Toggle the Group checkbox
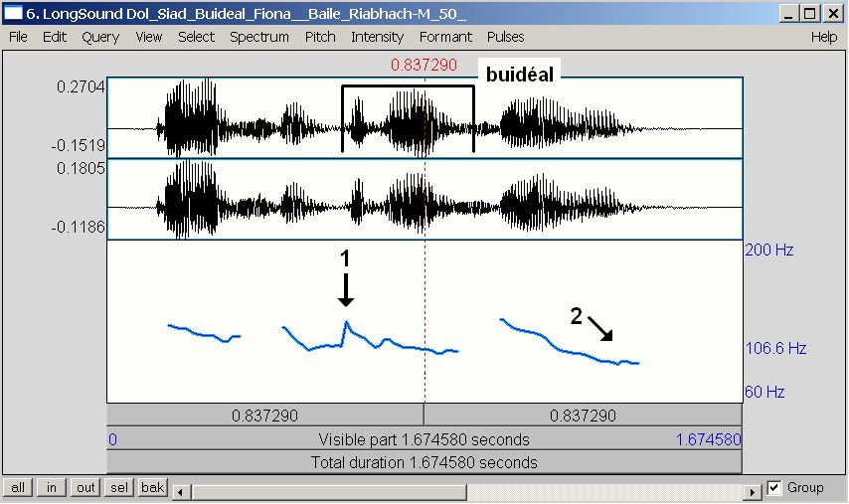Image resolution: width=849 pixels, height=504 pixels. click(775, 488)
